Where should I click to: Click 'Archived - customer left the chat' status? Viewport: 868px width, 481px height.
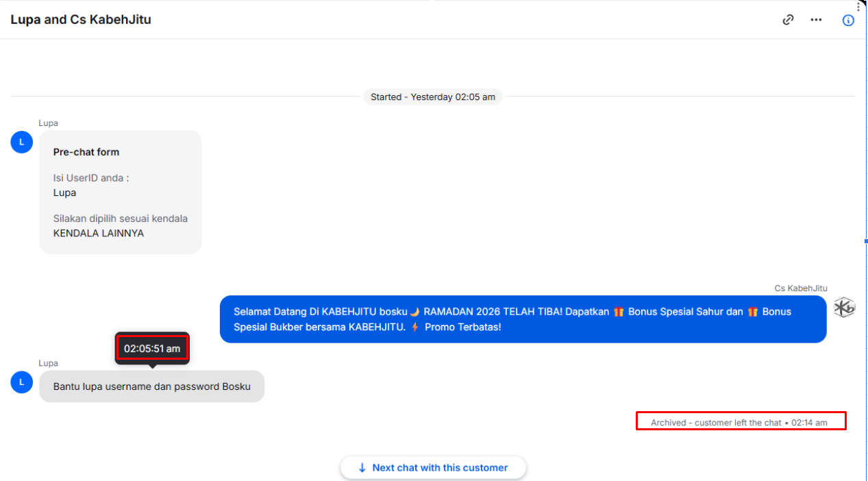[739, 423]
